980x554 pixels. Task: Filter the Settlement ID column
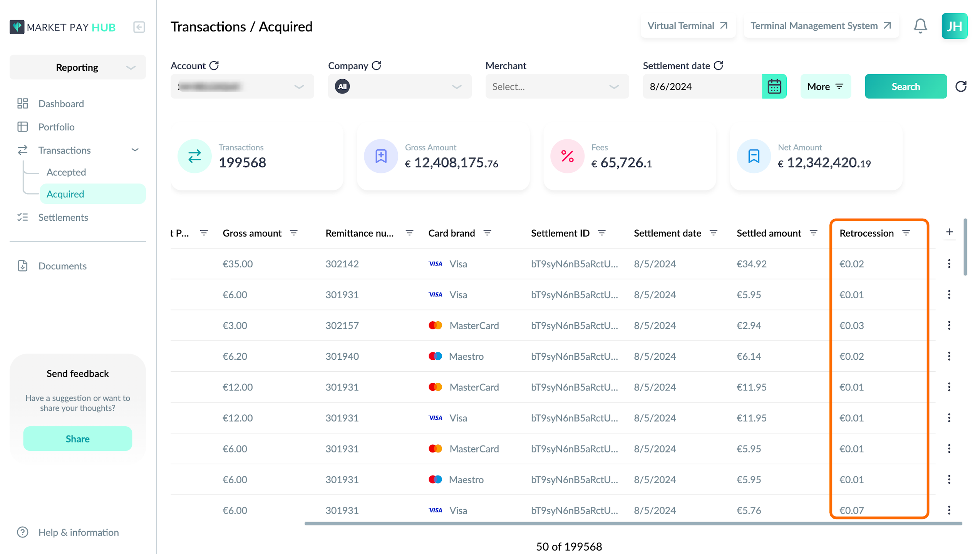tap(601, 233)
